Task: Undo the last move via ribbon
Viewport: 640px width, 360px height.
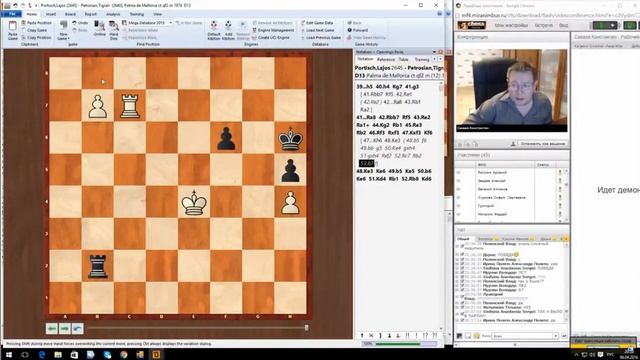Action: [80, 23]
